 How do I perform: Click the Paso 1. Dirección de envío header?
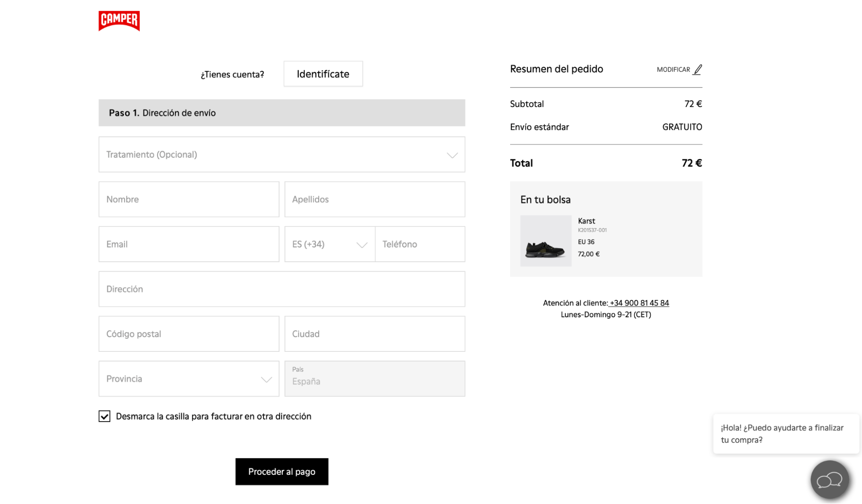tap(282, 113)
